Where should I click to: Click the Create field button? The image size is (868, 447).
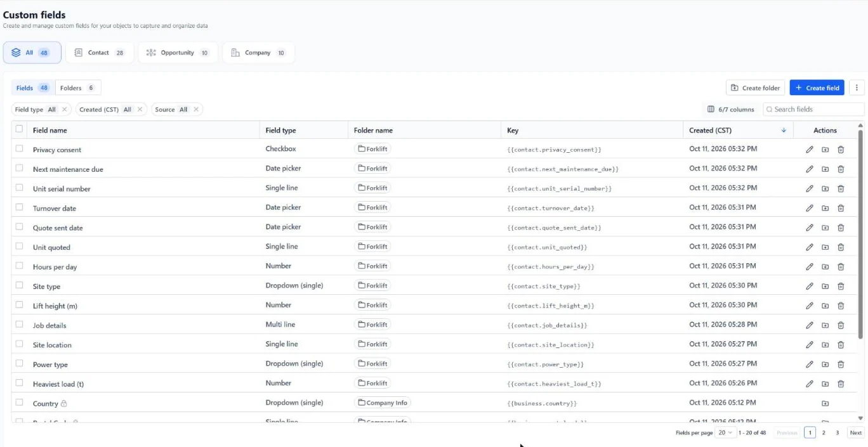point(817,88)
